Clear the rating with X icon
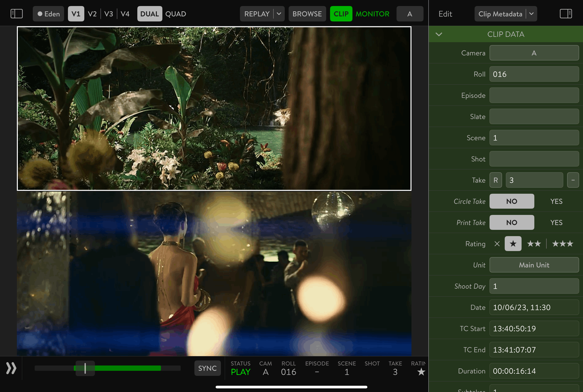The image size is (583, 392). [497, 244]
